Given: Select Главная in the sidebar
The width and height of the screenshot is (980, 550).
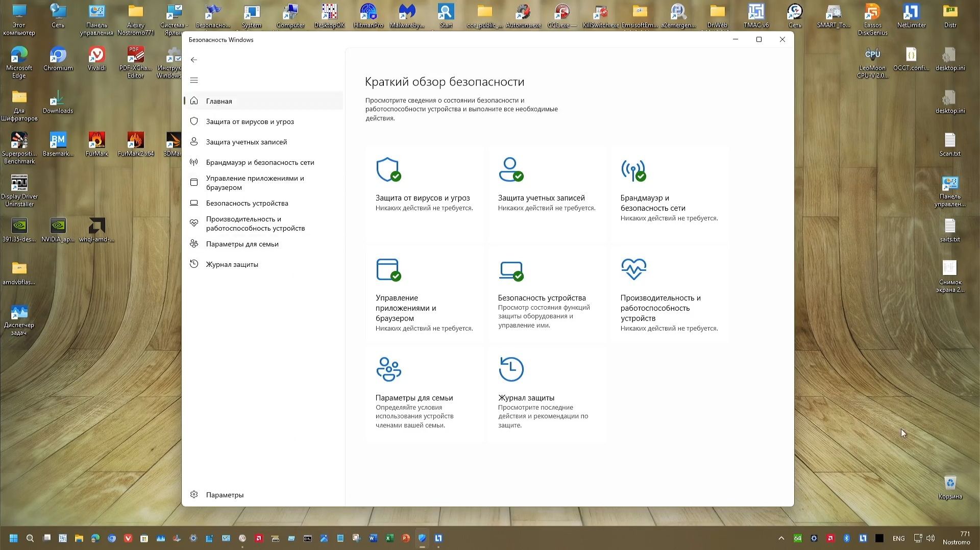Looking at the screenshot, I should 263,101.
